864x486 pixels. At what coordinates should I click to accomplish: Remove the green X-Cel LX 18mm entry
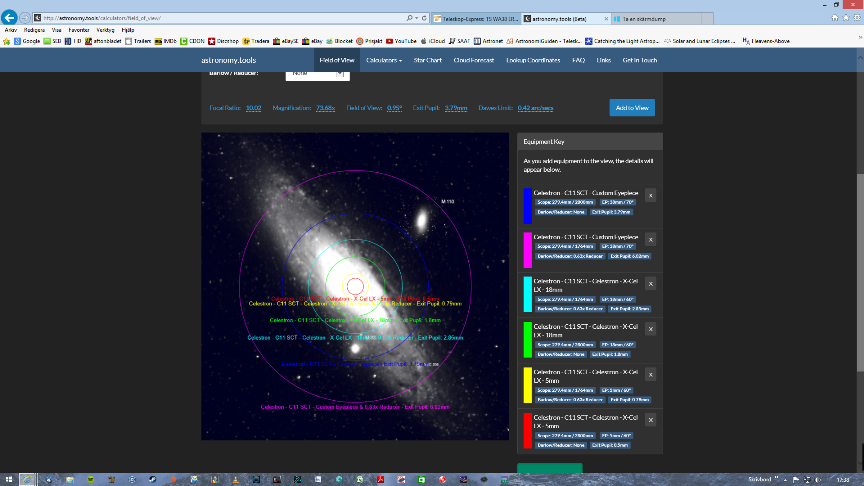coord(650,329)
